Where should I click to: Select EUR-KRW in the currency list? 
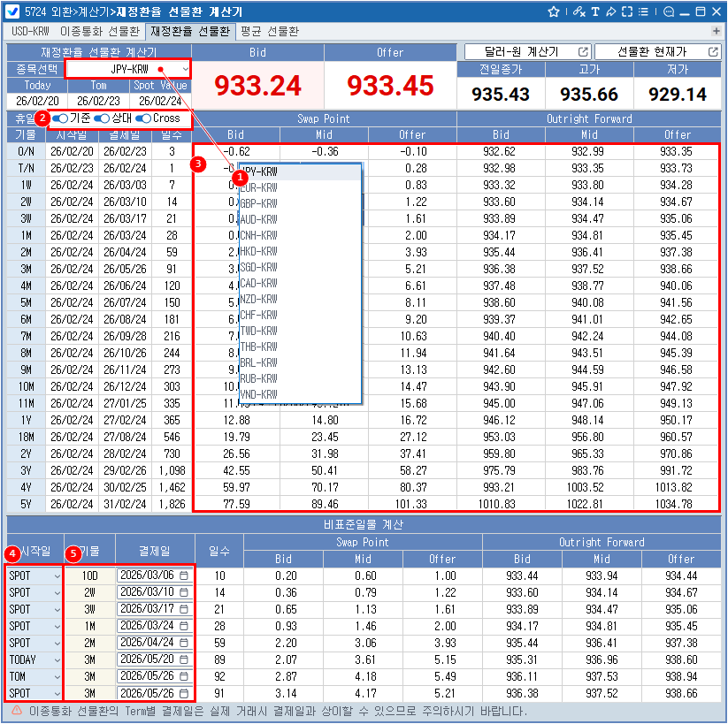259,187
